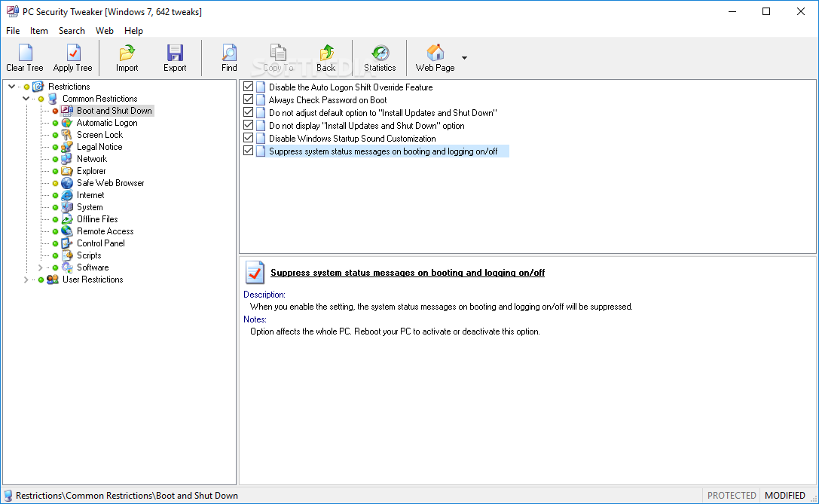Select the Control Panel tree item
The image size is (819, 504).
point(101,243)
